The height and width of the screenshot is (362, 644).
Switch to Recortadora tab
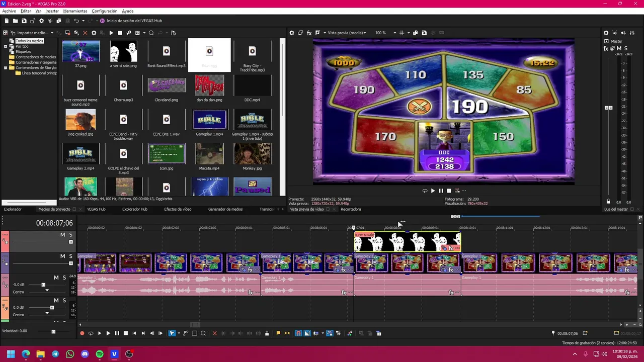click(x=351, y=209)
